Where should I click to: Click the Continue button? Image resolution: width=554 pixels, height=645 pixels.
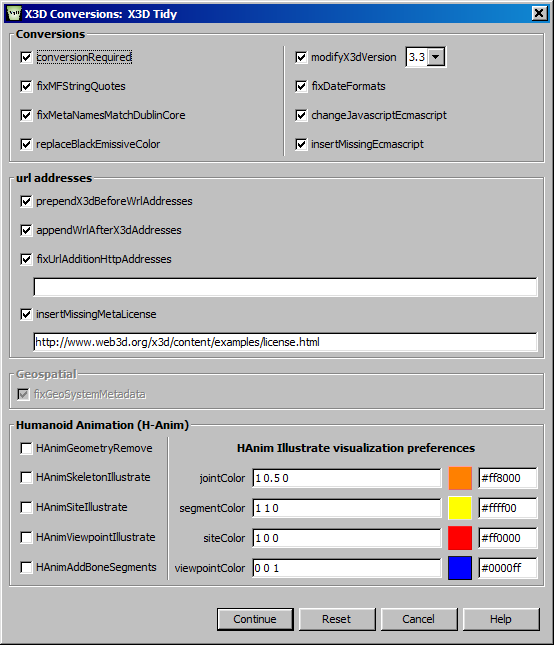pyautogui.click(x=255, y=619)
